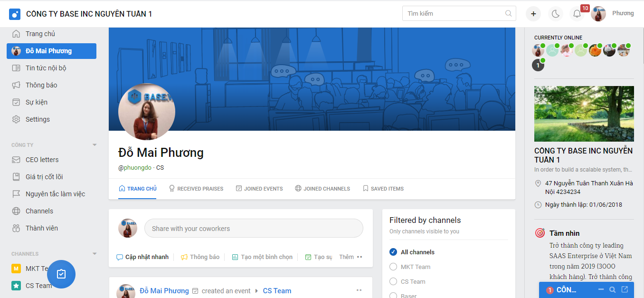Click newspaper icon beside Tin tức nội bộ

(x=16, y=68)
